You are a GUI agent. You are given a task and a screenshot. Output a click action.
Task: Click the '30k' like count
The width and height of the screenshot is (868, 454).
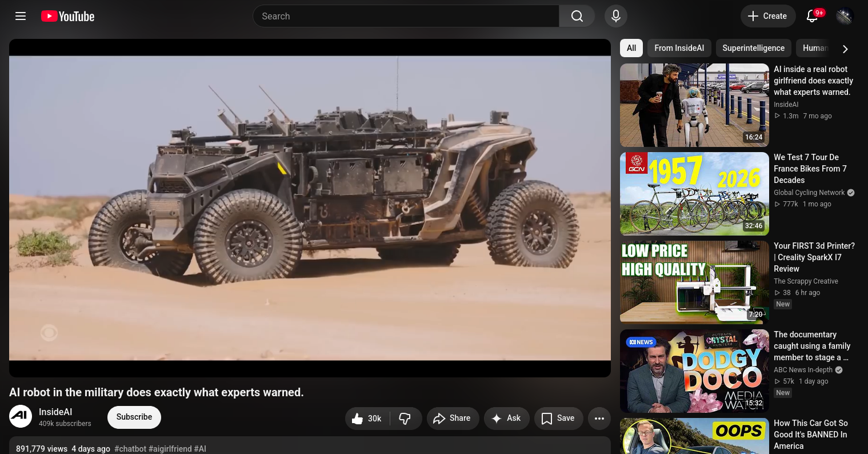coord(374,419)
